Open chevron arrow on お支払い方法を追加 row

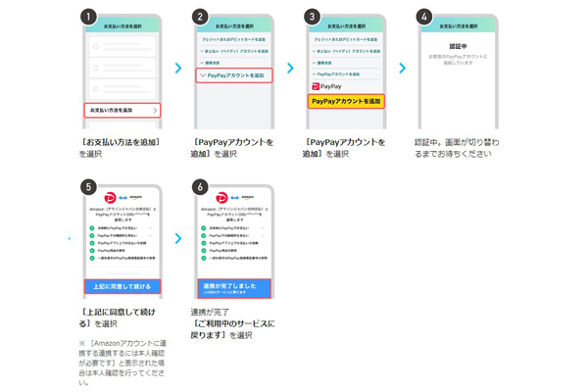[x=155, y=111]
